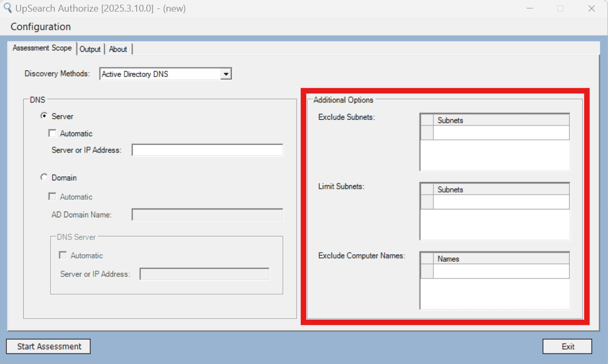Open the Configuration menu
Screen dimensions: 608x364
pyautogui.click(x=40, y=26)
